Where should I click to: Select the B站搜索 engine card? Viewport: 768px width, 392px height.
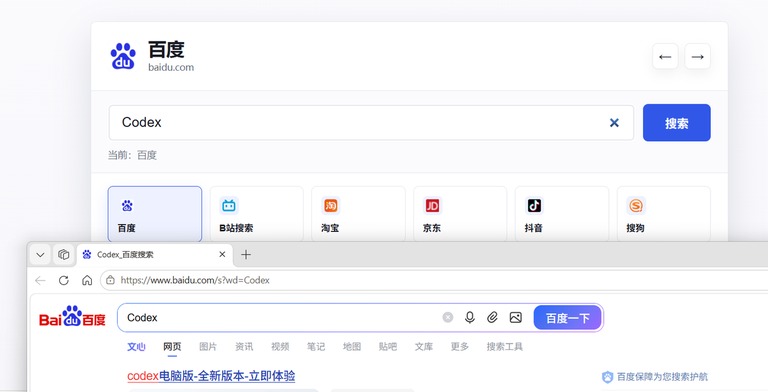coord(257,214)
